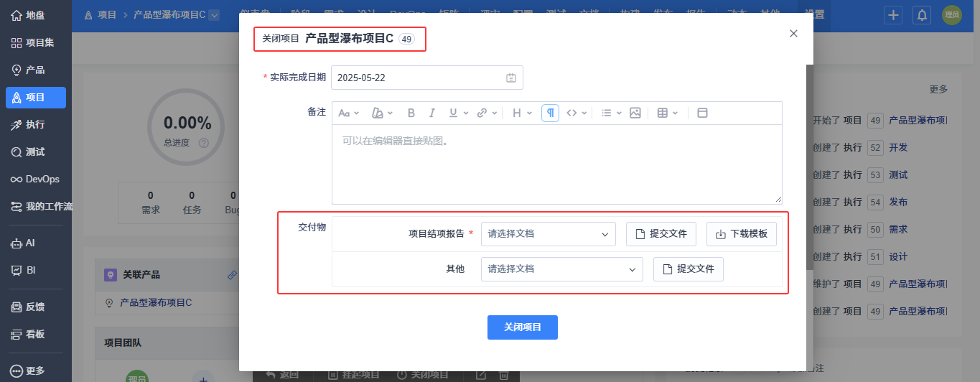
Task: Click inside the 备注 text area
Action: coord(557,164)
